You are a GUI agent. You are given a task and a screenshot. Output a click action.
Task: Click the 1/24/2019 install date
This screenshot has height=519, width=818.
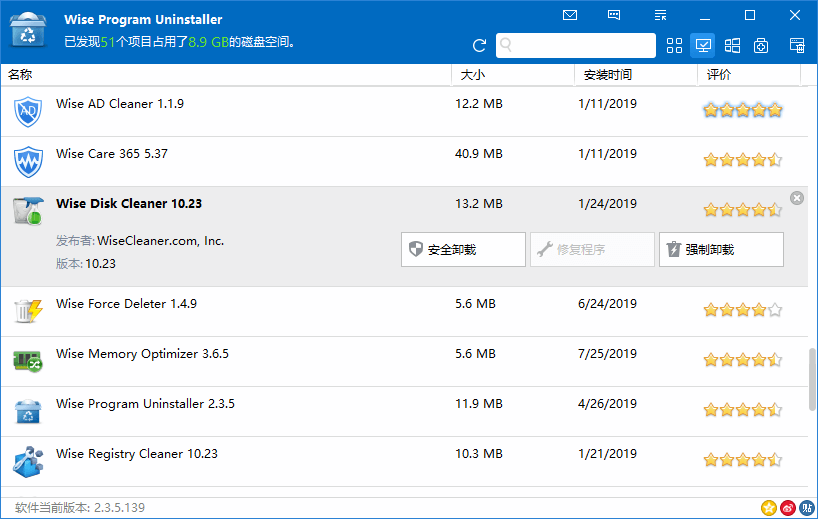tap(607, 204)
